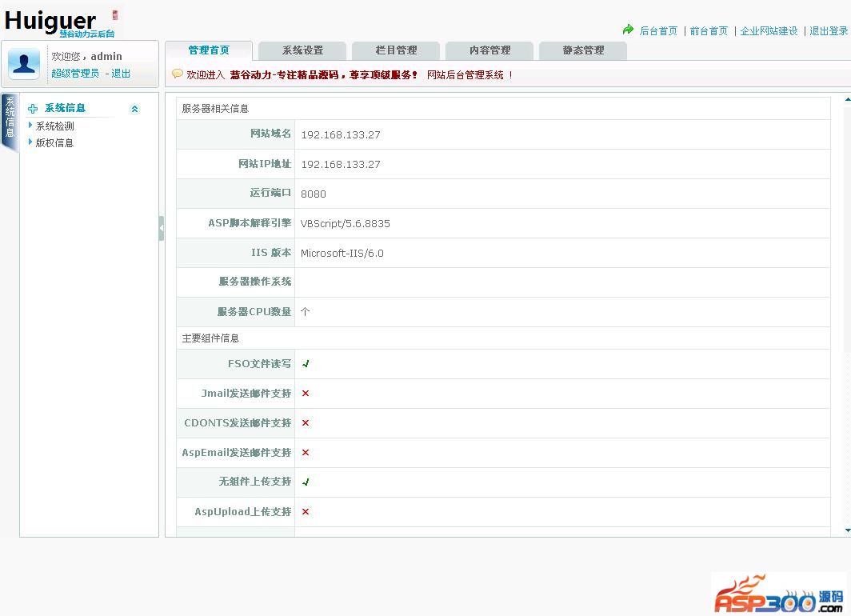This screenshot has width=851, height=616.
Task: Click the speech bubble icon before 欢迎进入
Action: [x=178, y=74]
